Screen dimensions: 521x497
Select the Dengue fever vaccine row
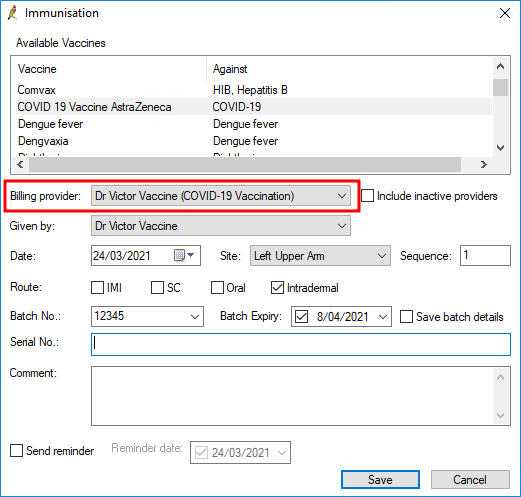[254, 124]
